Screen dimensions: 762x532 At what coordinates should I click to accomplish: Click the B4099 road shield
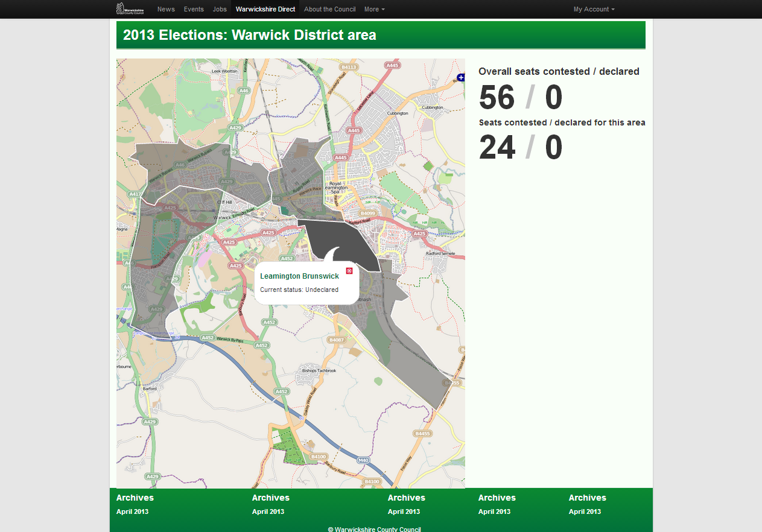[367, 214]
